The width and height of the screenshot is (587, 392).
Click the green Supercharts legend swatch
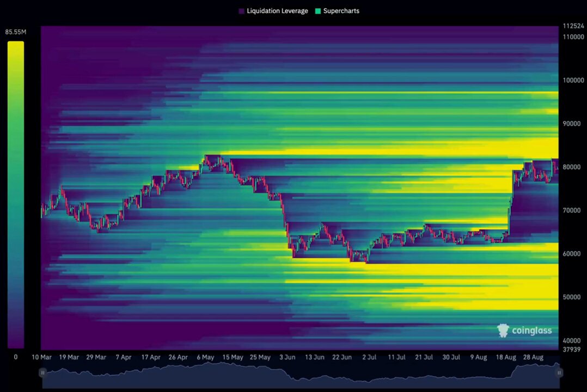(x=318, y=11)
